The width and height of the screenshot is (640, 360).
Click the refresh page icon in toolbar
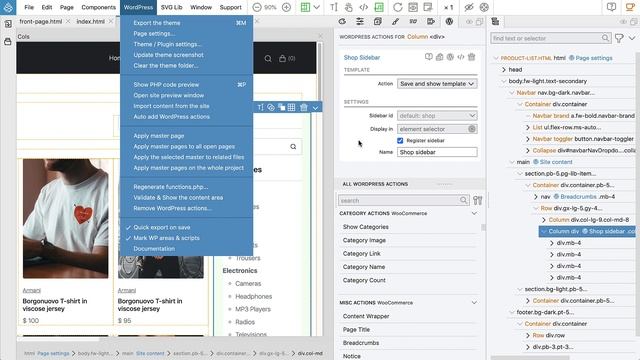[x=398, y=7]
